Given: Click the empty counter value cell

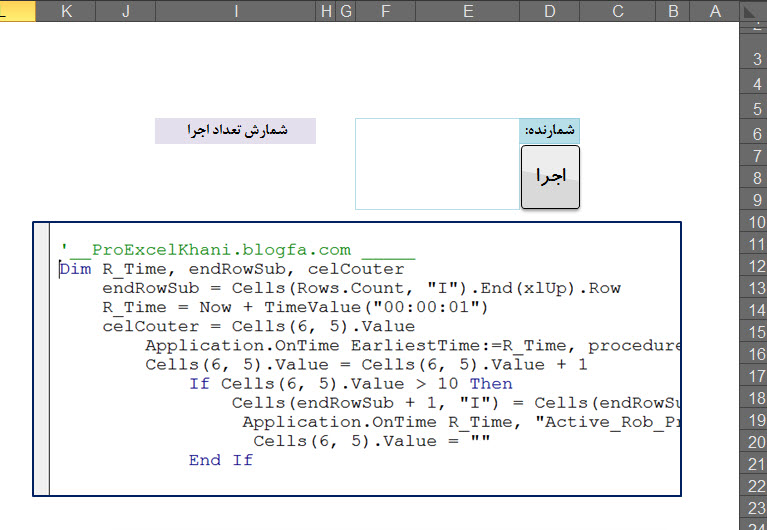Looking at the screenshot, I should (x=439, y=131).
